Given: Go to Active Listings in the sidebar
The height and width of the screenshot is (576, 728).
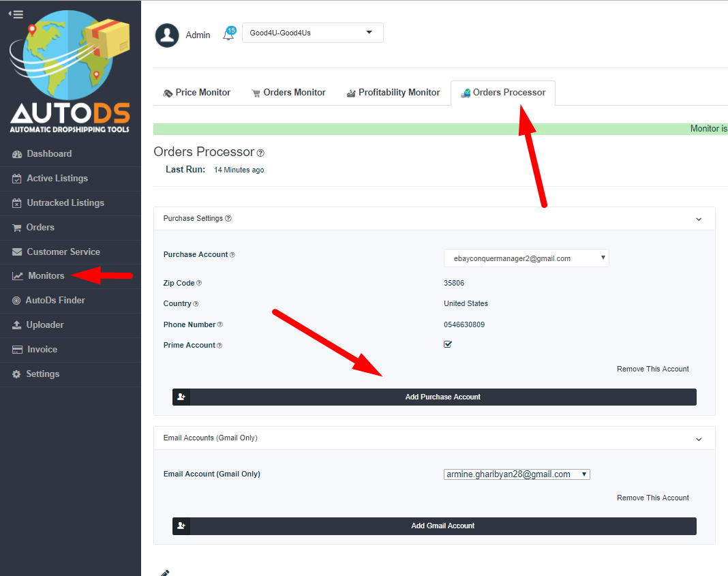Looking at the screenshot, I should pyautogui.click(x=71, y=179).
